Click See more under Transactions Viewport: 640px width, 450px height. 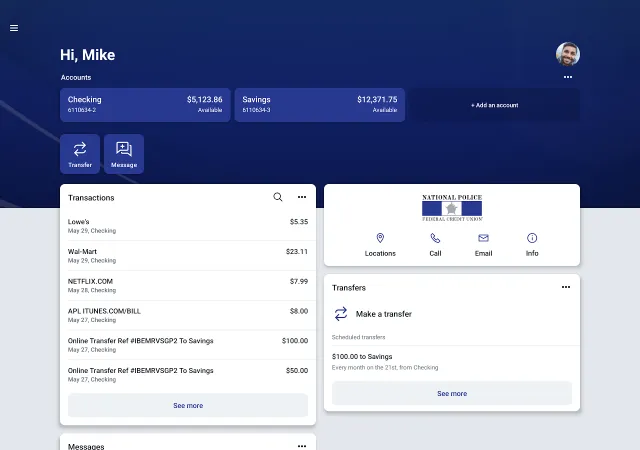pyautogui.click(x=188, y=405)
